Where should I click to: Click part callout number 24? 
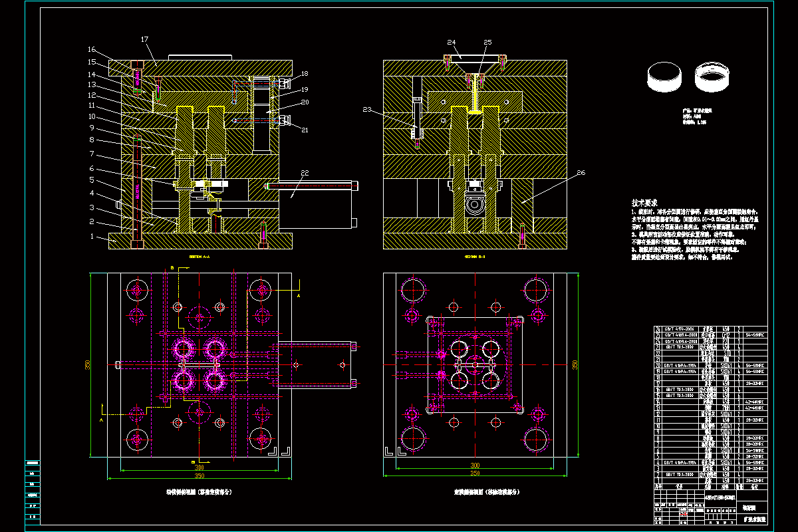tap(452, 42)
